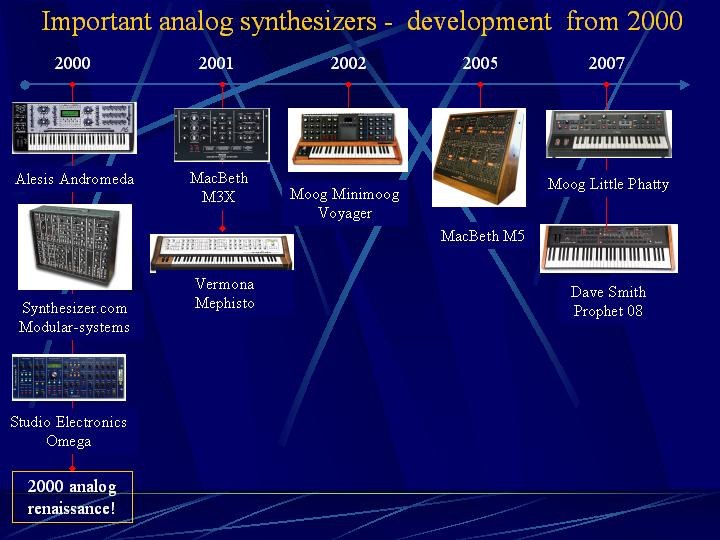Click the "Synthesizer.com Modular-systems" caption
Screen dimensions: 720x540
click(74, 317)
